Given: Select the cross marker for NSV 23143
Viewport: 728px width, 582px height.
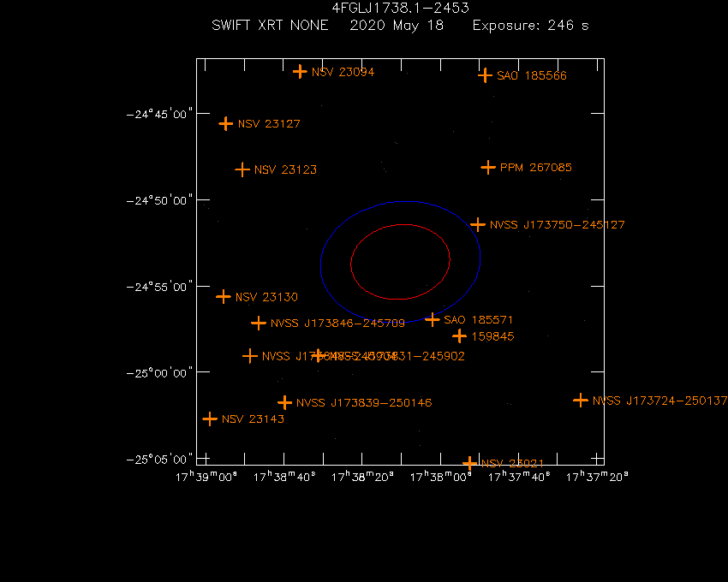Looking at the screenshot, I should (210, 419).
